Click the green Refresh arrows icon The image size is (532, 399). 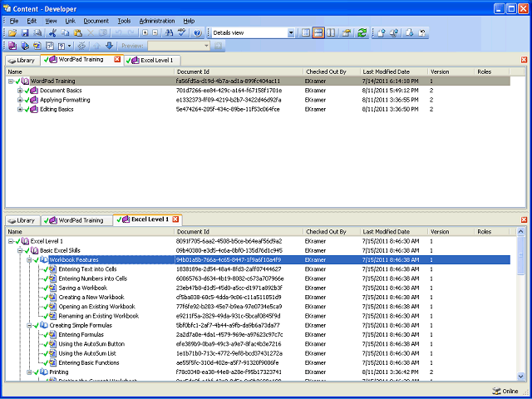[362, 33]
